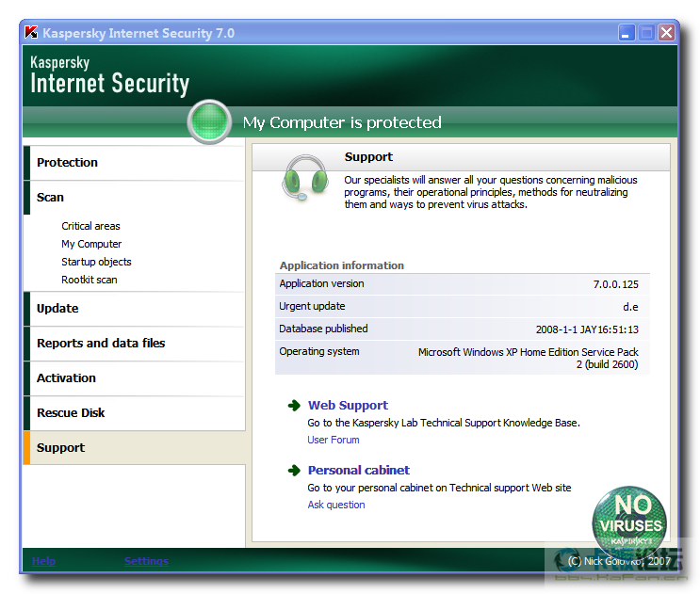This screenshot has height=594, width=700.
Task: Click the application version value 7.0.0.125
Action: [x=615, y=284]
